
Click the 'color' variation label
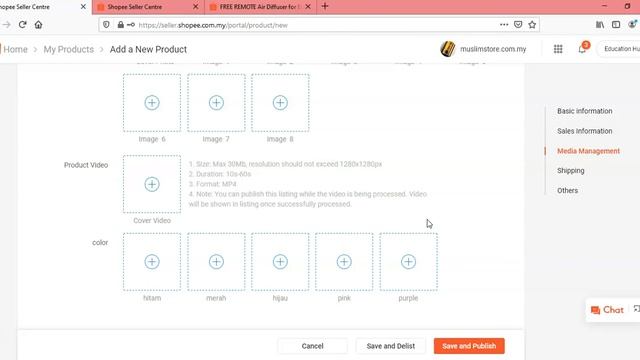click(100, 242)
